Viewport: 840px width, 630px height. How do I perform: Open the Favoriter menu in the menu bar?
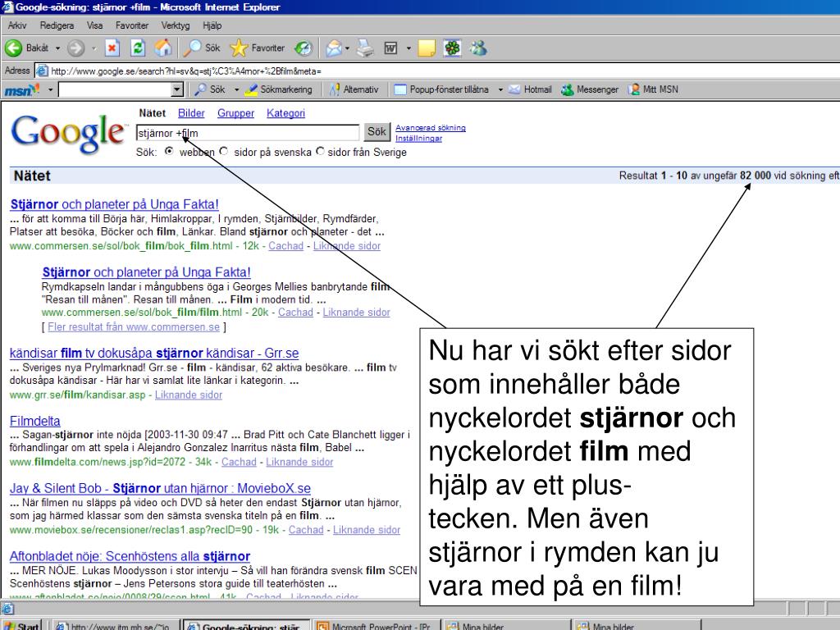(x=132, y=25)
